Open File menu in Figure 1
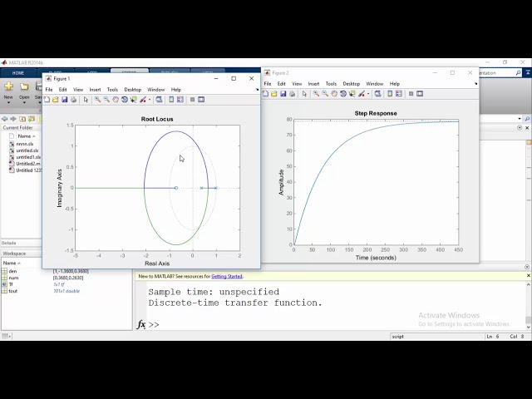The image size is (532, 399). click(x=49, y=90)
